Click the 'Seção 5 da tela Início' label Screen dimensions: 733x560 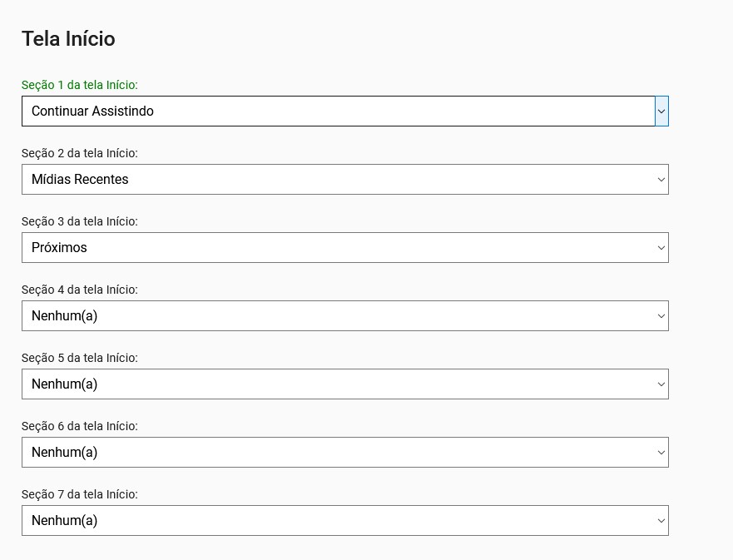coord(80,358)
